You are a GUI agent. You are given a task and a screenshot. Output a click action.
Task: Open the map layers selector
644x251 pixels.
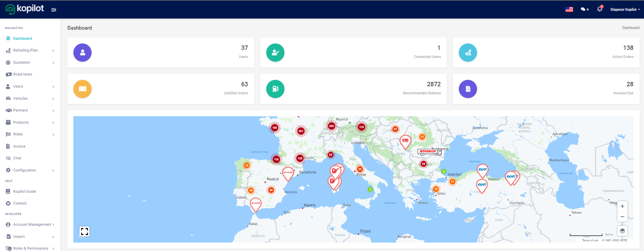point(622,231)
